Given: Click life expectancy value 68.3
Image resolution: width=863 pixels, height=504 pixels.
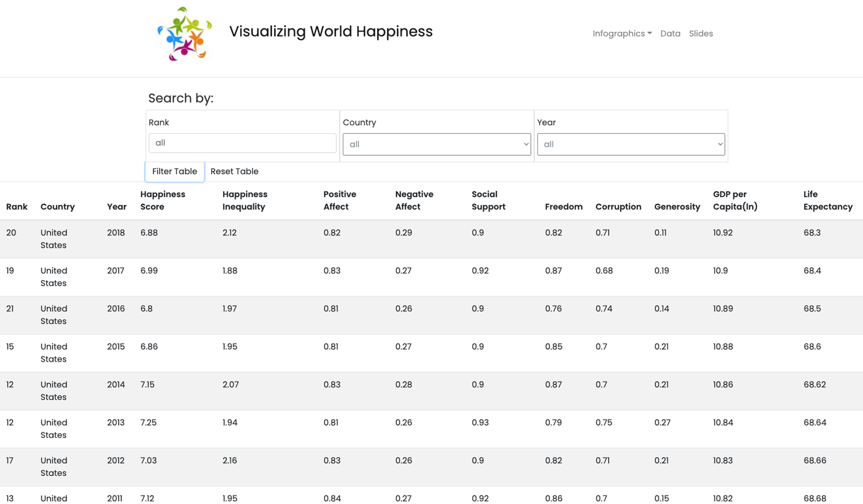Looking at the screenshot, I should [x=812, y=233].
